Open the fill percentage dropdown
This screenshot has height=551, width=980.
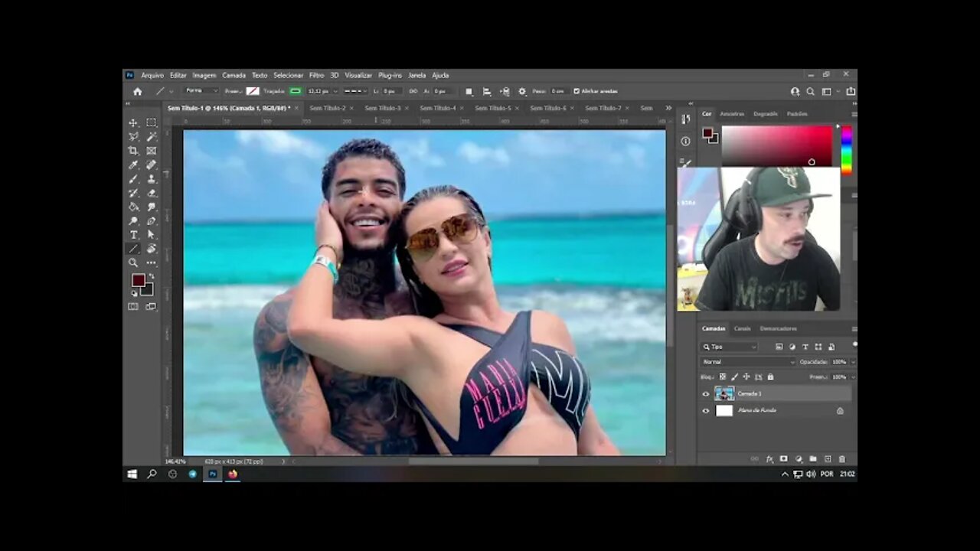[x=853, y=377]
